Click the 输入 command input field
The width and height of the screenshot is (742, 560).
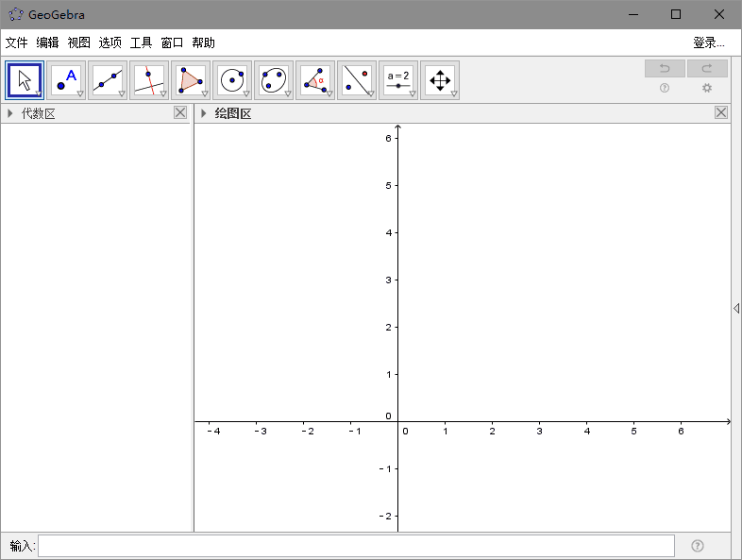356,546
